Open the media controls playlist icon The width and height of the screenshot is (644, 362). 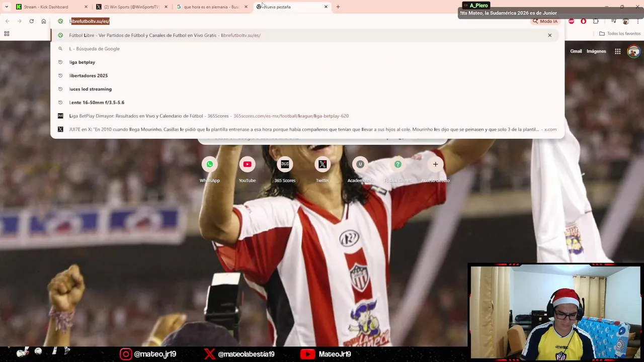pos(614,21)
